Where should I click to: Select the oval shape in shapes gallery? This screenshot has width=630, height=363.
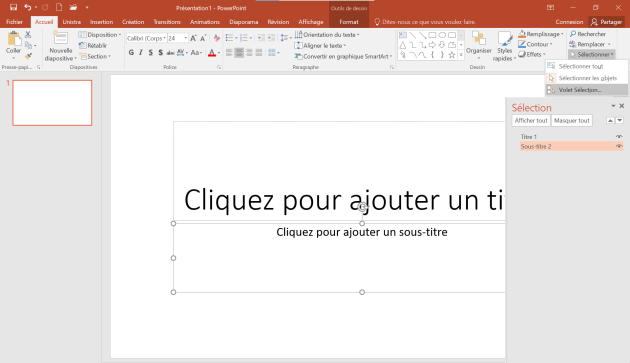tap(442, 35)
